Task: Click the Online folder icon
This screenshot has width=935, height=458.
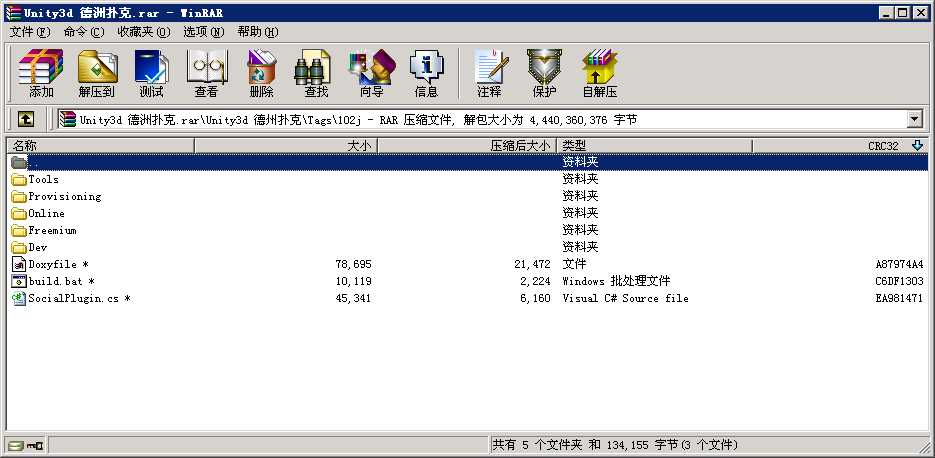Action: [19, 213]
